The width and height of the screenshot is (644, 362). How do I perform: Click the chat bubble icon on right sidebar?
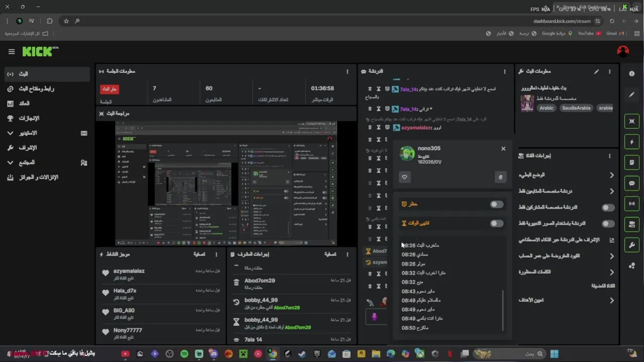pyautogui.click(x=632, y=184)
